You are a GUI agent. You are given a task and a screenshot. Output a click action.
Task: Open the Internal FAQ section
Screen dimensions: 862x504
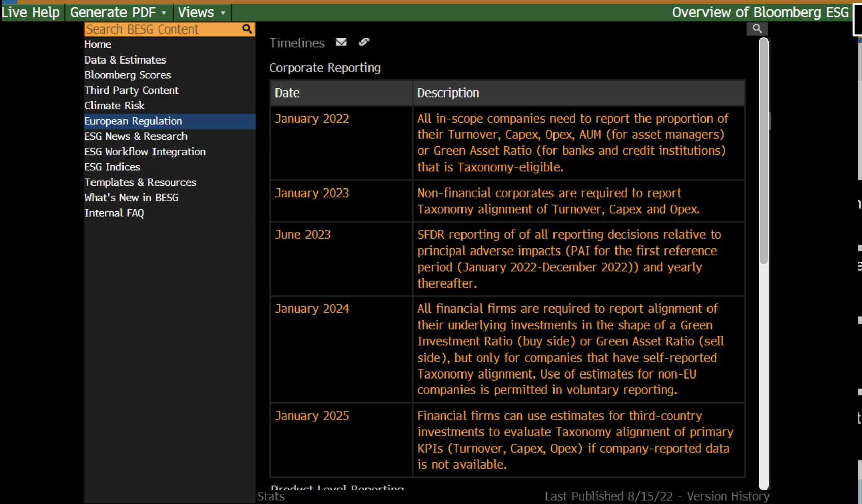114,213
